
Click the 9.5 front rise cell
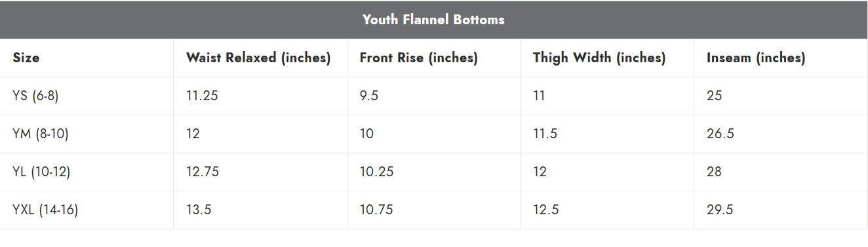tap(369, 96)
